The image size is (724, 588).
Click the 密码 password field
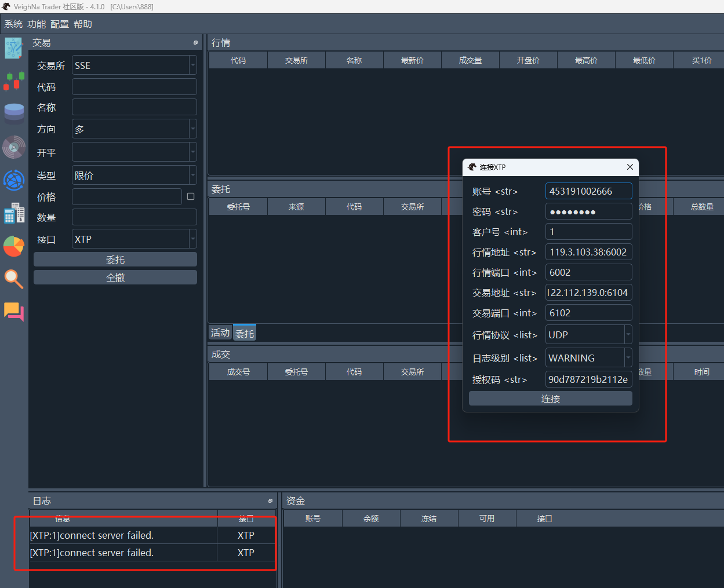pos(589,211)
